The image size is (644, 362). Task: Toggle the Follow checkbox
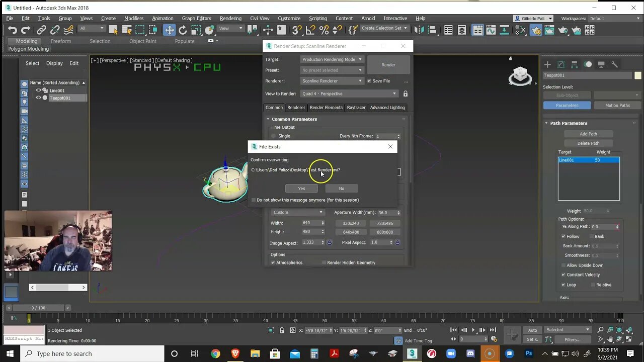pos(563,236)
